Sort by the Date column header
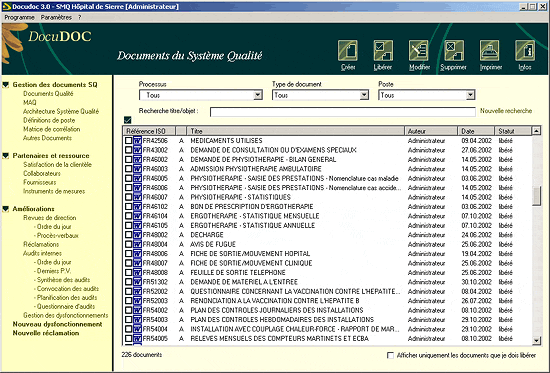The image size is (550, 373). (476, 131)
